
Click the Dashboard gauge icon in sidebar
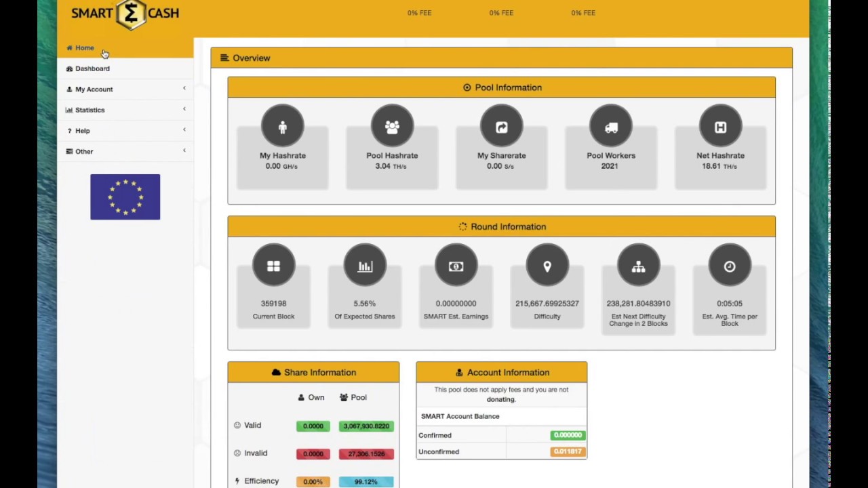coord(69,68)
